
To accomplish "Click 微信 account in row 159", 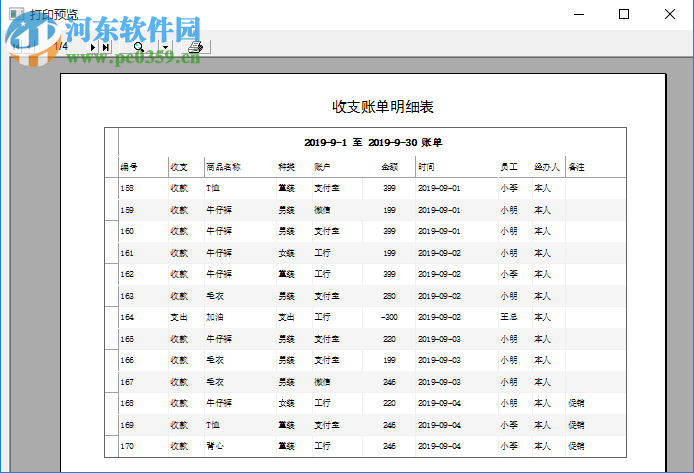I will click(x=322, y=210).
